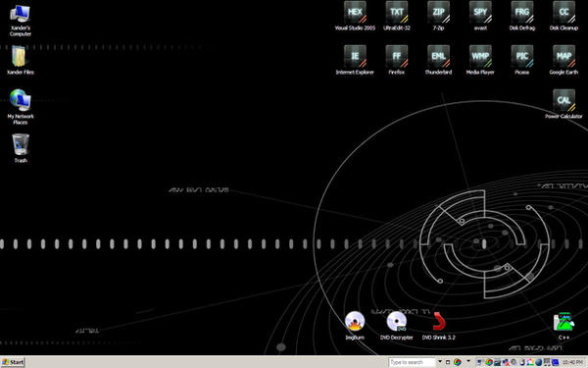588x368 pixels.
Task: Launch Disk Defrag FRG icon
Action: pyautogui.click(x=522, y=16)
